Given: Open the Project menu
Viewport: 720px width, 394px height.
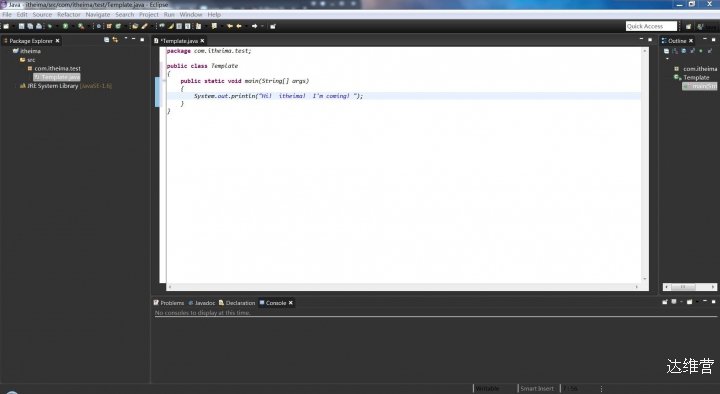Looking at the screenshot, I should [x=149, y=15].
